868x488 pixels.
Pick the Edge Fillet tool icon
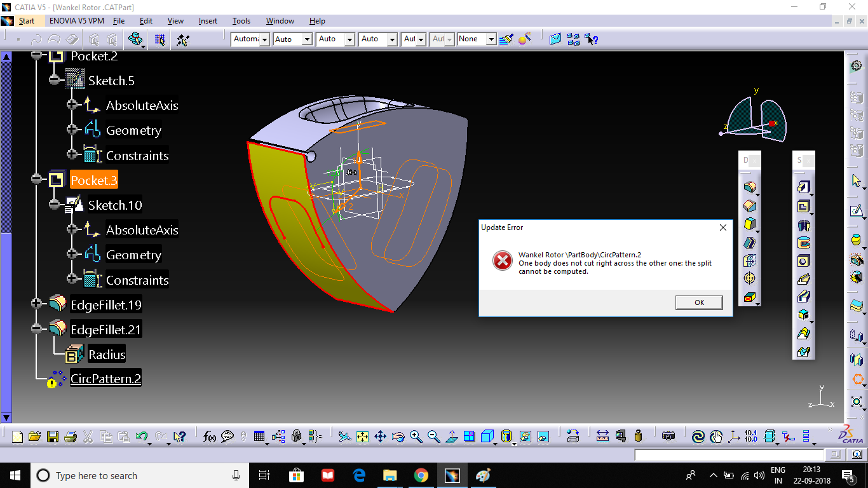click(750, 187)
